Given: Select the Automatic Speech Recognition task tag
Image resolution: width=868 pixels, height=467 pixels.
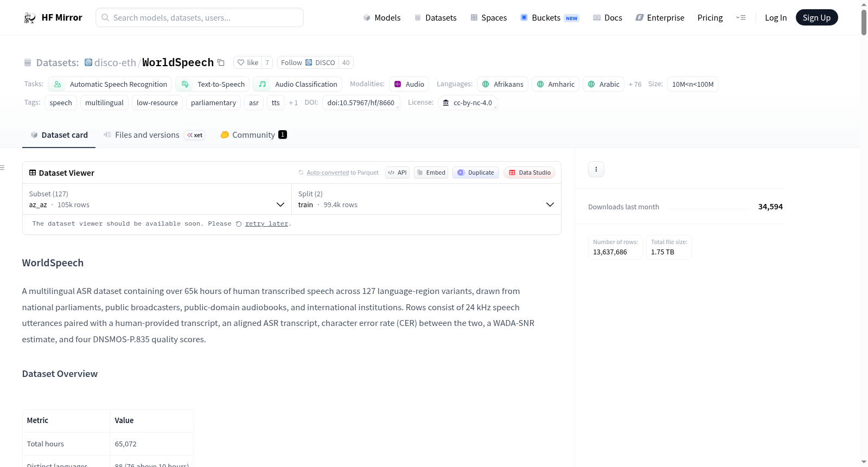Looking at the screenshot, I should pos(110,84).
